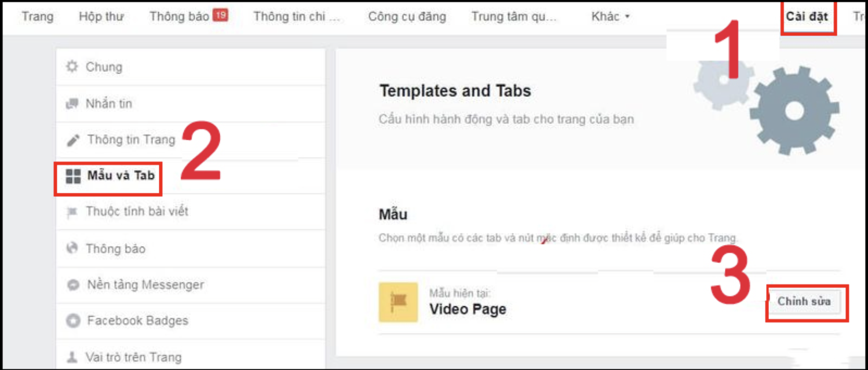The height and width of the screenshot is (370, 868).
Task: Click the Video Page template name
Action: 467,309
